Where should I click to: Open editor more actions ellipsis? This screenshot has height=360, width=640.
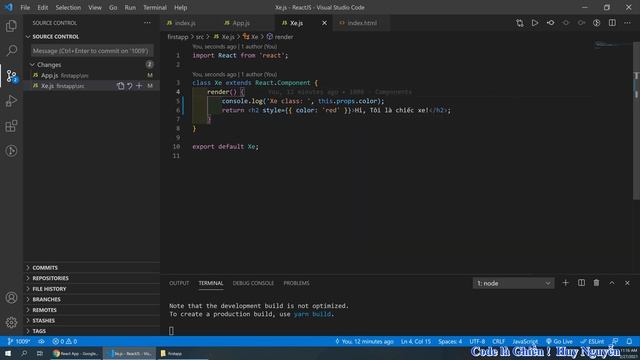[627, 23]
